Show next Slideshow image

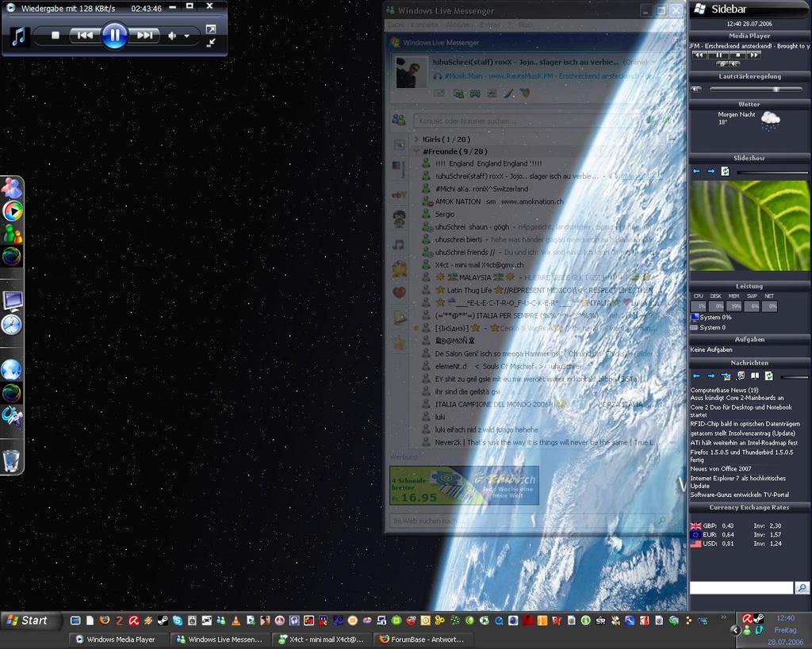(711, 171)
